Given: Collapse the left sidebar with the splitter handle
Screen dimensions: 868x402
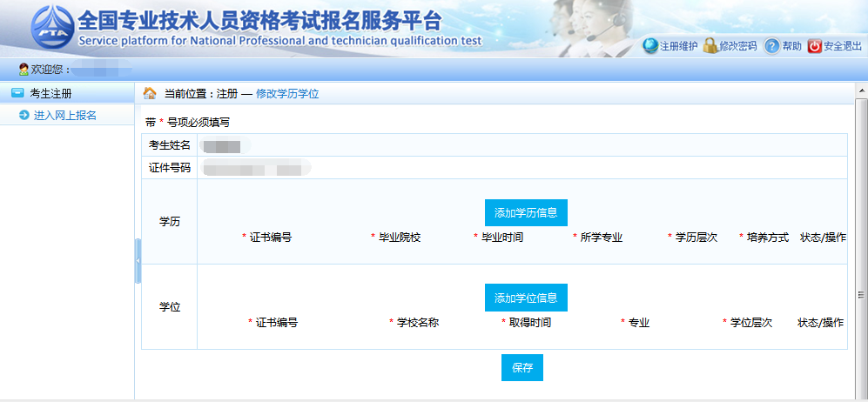Looking at the screenshot, I should tap(138, 261).
